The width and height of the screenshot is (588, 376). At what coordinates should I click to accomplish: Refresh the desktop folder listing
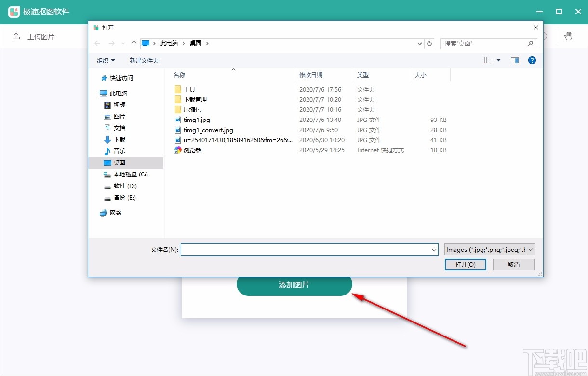[430, 43]
